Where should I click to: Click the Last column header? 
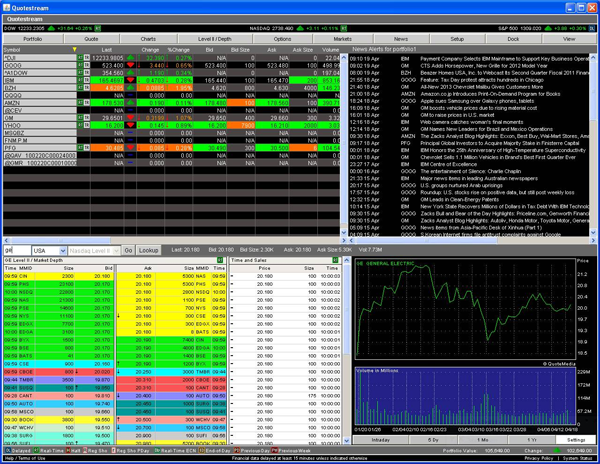point(108,49)
